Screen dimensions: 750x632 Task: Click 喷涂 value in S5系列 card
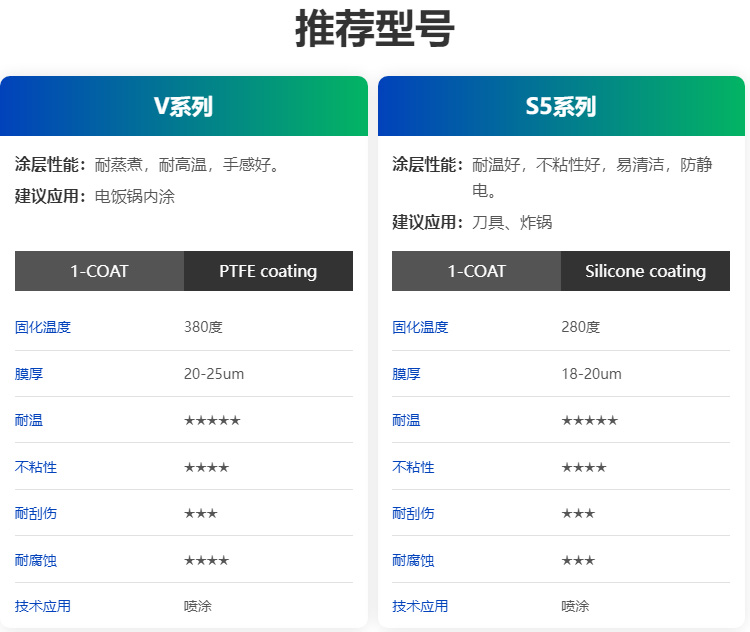(575, 606)
